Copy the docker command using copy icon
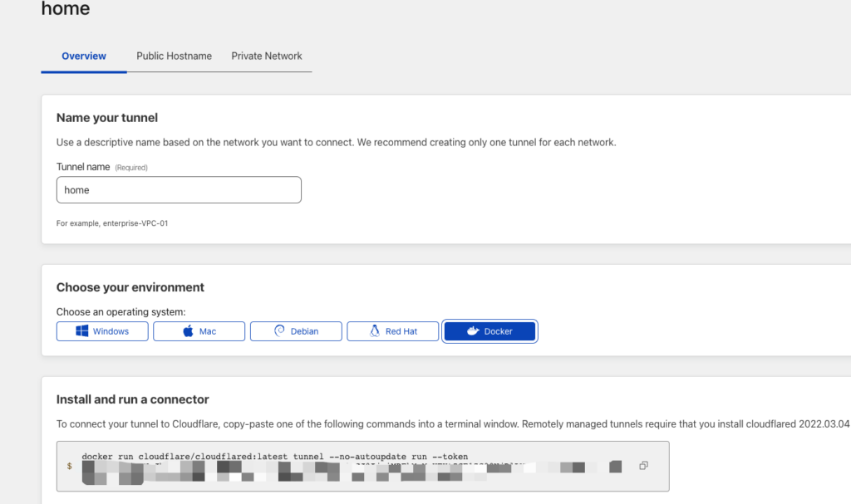 pos(643,466)
